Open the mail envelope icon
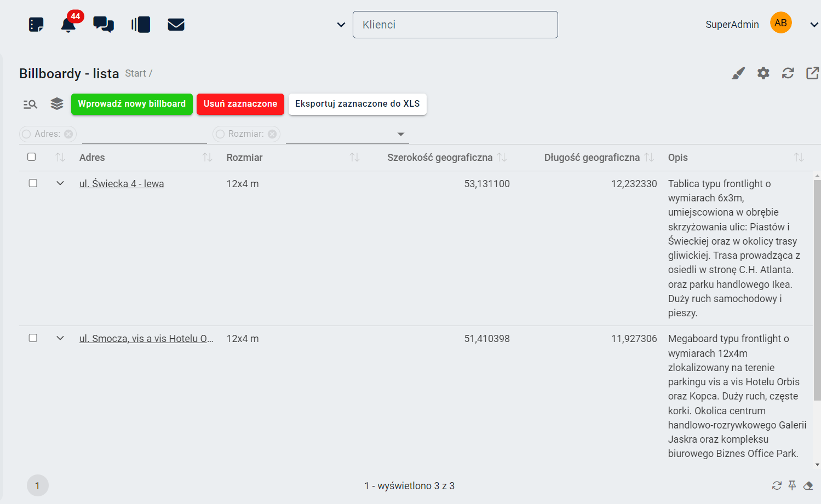Viewport: 821px width, 504px height. point(176,25)
